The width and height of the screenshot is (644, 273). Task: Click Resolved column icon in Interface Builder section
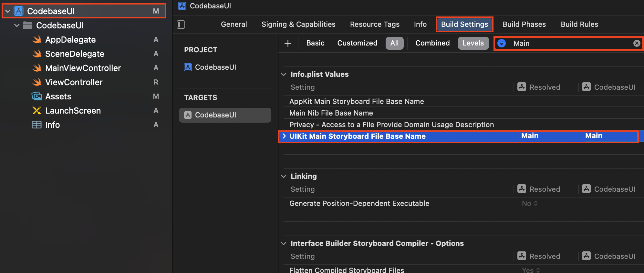click(522, 256)
